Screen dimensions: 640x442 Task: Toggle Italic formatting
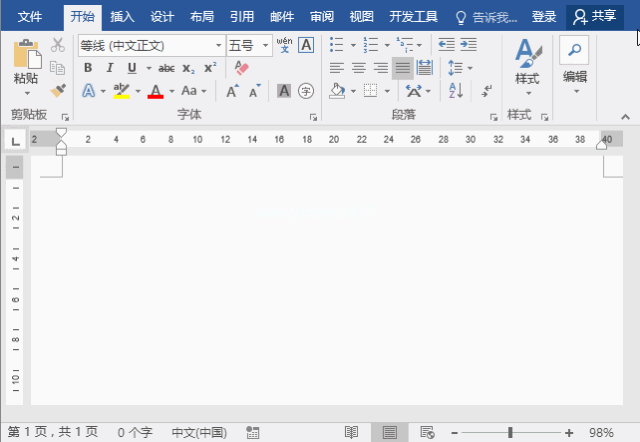point(107,68)
